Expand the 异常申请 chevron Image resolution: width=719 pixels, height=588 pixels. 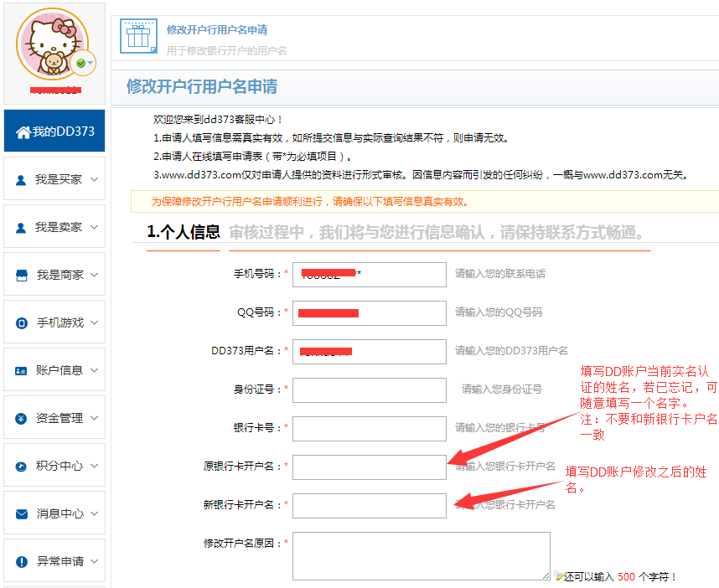(94, 560)
